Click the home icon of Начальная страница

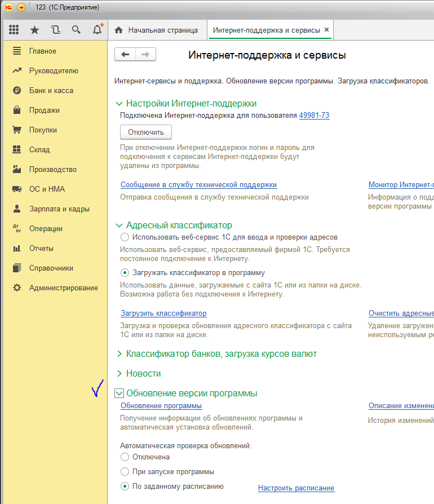tap(118, 30)
